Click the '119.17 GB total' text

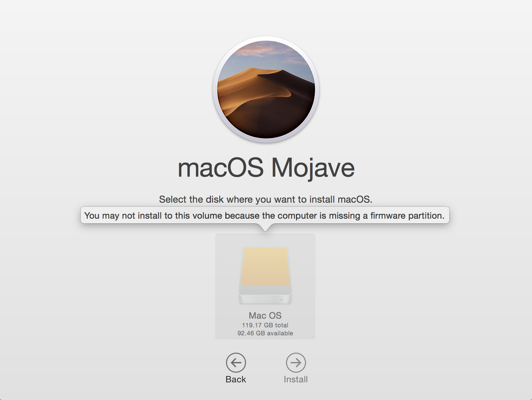click(x=265, y=325)
